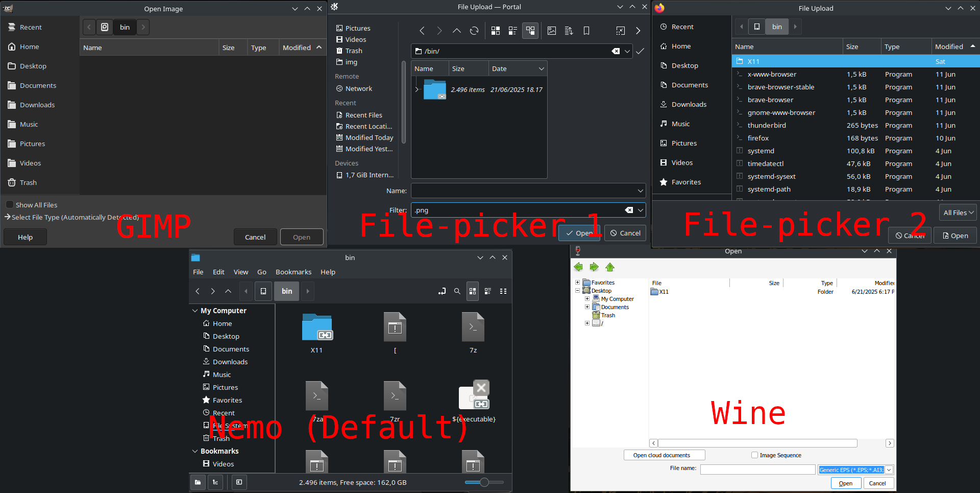Open Help menu in Nemo
The image size is (980, 493).
point(328,272)
